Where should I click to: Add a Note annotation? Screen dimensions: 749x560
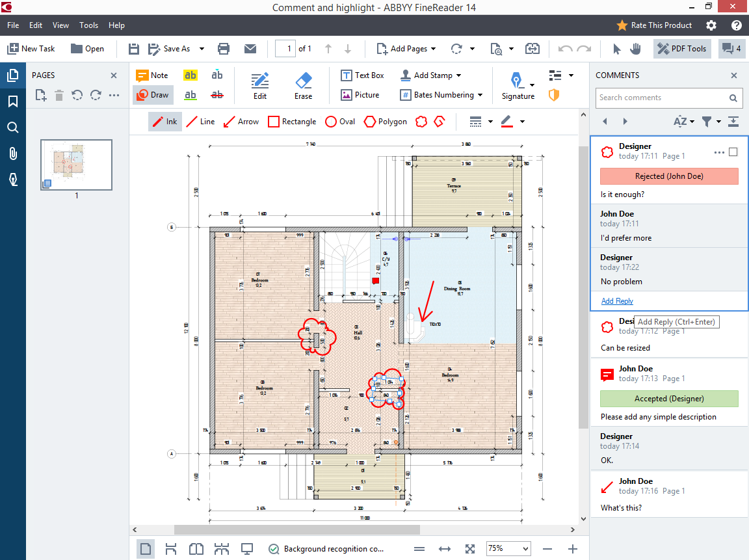coord(152,75)
